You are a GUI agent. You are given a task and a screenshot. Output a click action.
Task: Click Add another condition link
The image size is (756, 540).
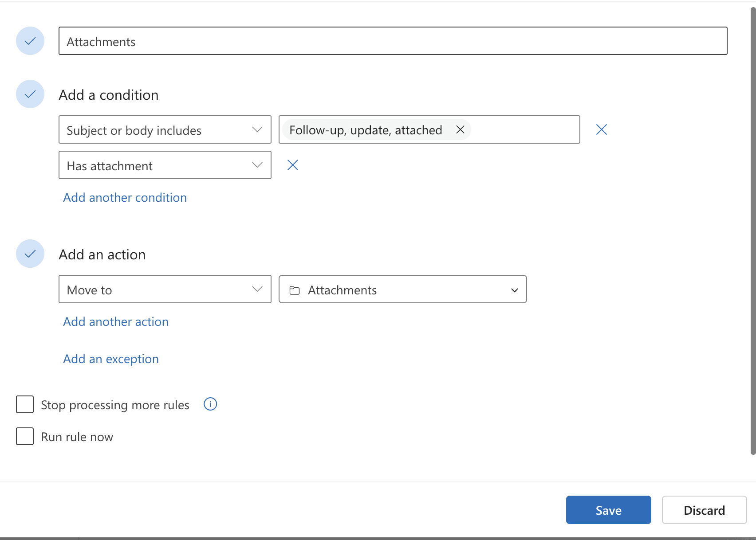[125, 197]
